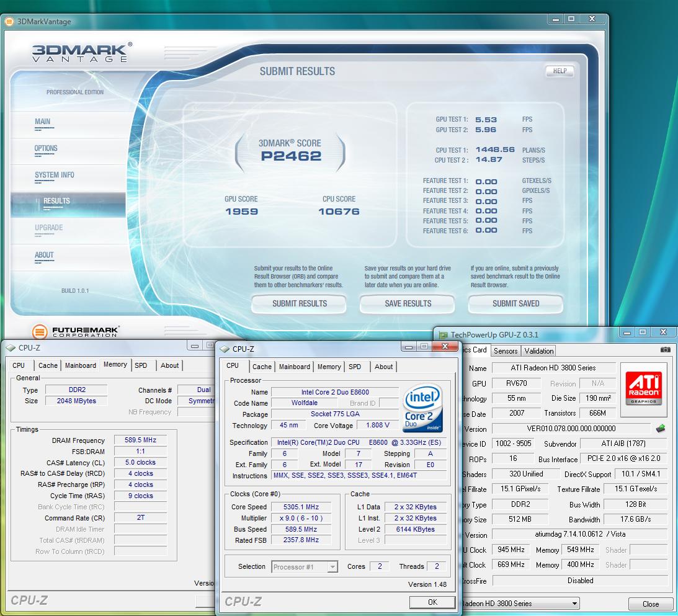The image size is (678, 616).
Task: Click the memory Size 2048 MBytes value
Action: coord(76,401)
